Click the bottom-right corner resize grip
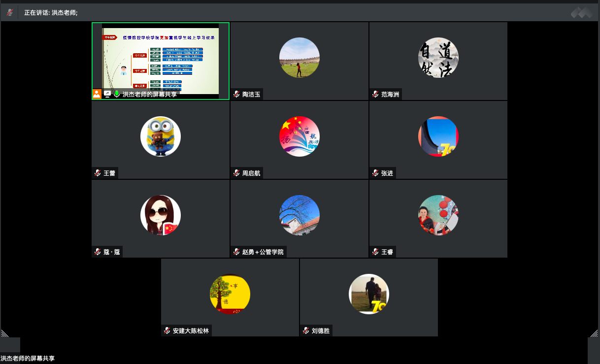 tap(594, 333)
